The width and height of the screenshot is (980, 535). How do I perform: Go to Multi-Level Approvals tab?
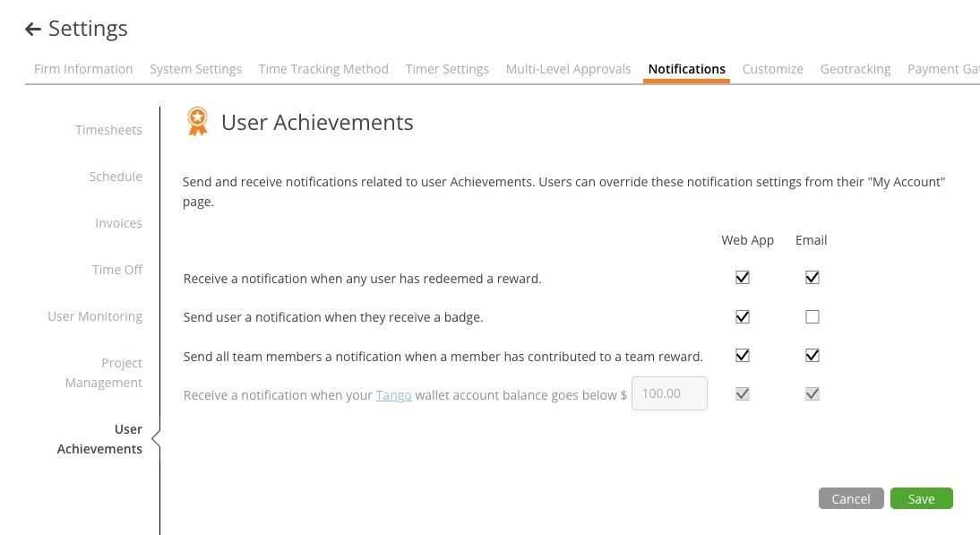(x=568, y=69)
